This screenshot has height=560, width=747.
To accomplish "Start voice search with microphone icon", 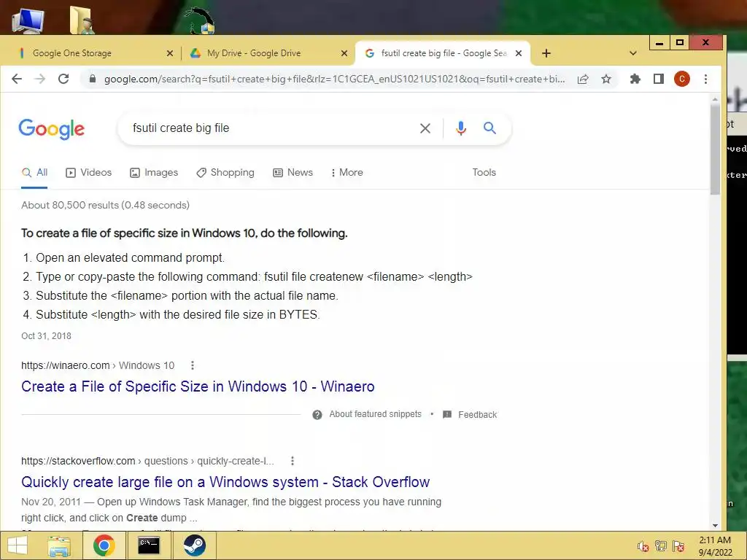I will 461,128.
